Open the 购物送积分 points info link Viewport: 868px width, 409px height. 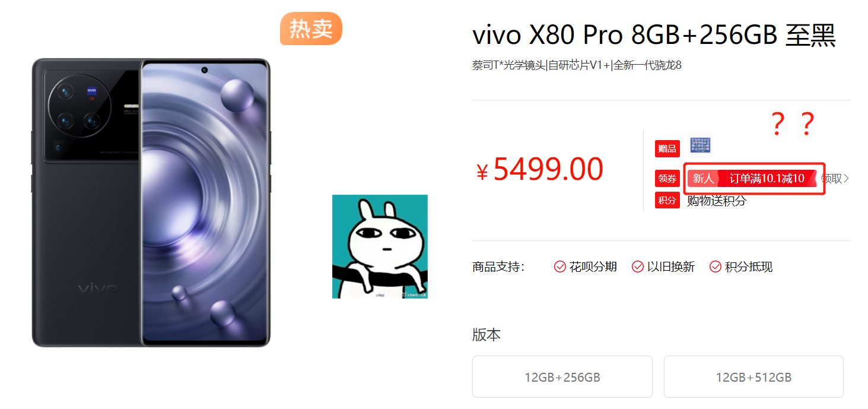tap(717, 201)
